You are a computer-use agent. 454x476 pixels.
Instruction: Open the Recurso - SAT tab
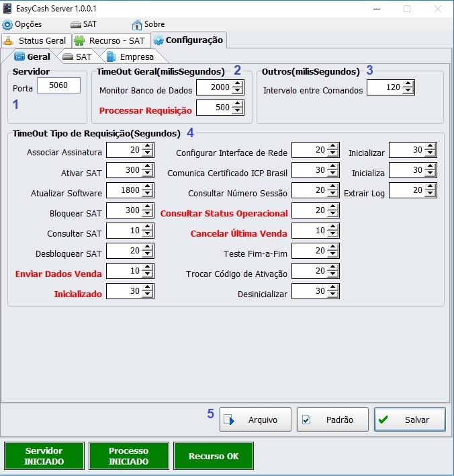[110, 40]
